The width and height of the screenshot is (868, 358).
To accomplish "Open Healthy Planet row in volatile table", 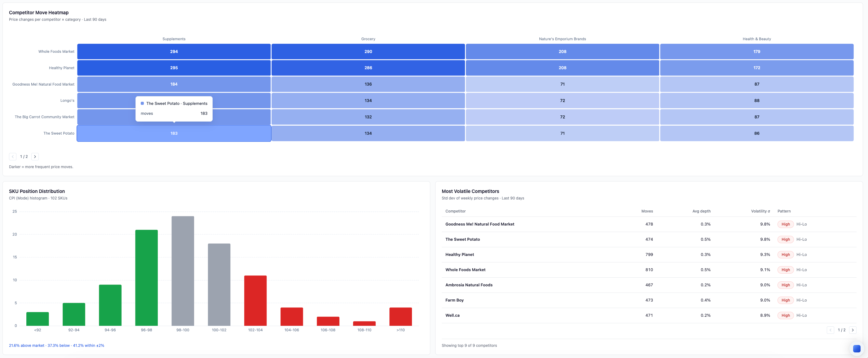I will click(649, 254).
